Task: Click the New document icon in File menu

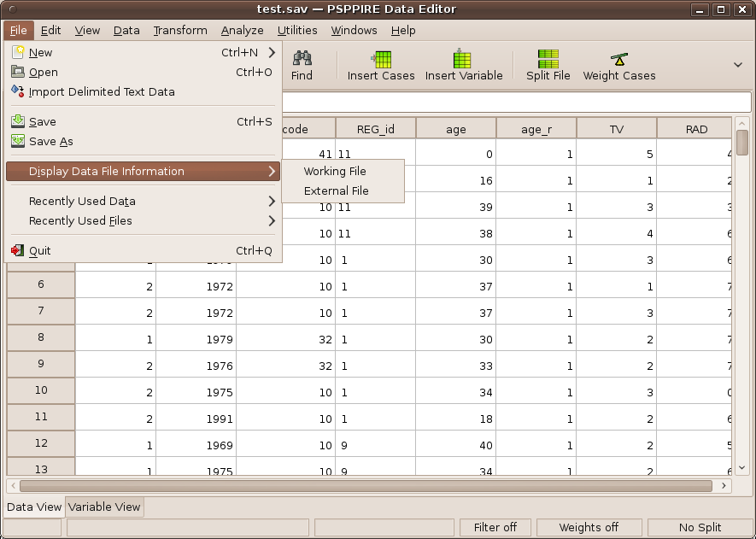Action: 18,52
